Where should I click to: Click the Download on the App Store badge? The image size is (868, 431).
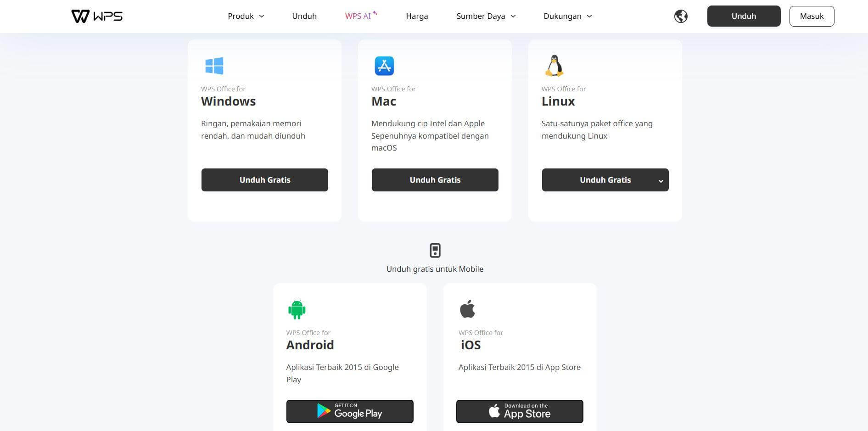click(x=519, y=411)
